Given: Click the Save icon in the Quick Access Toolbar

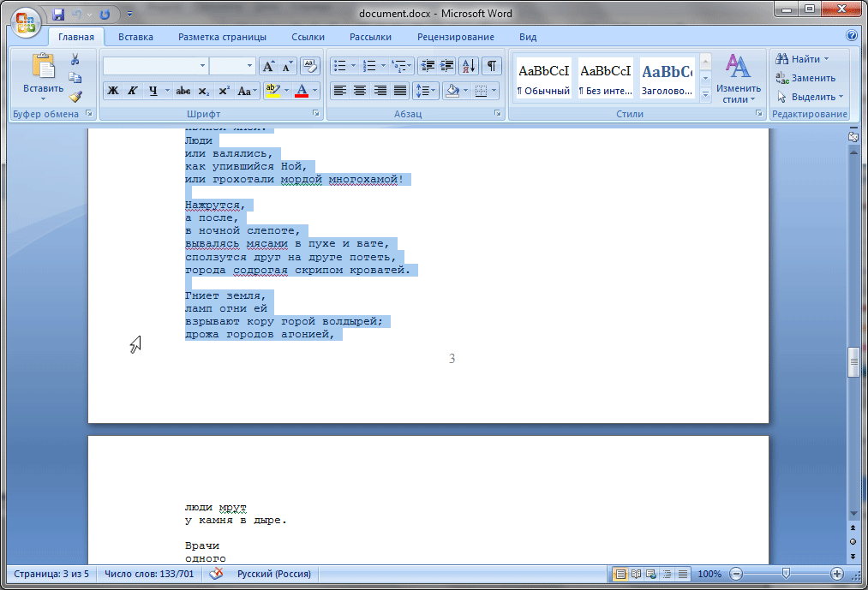Looking at the screenshot, I should [58, 15].
